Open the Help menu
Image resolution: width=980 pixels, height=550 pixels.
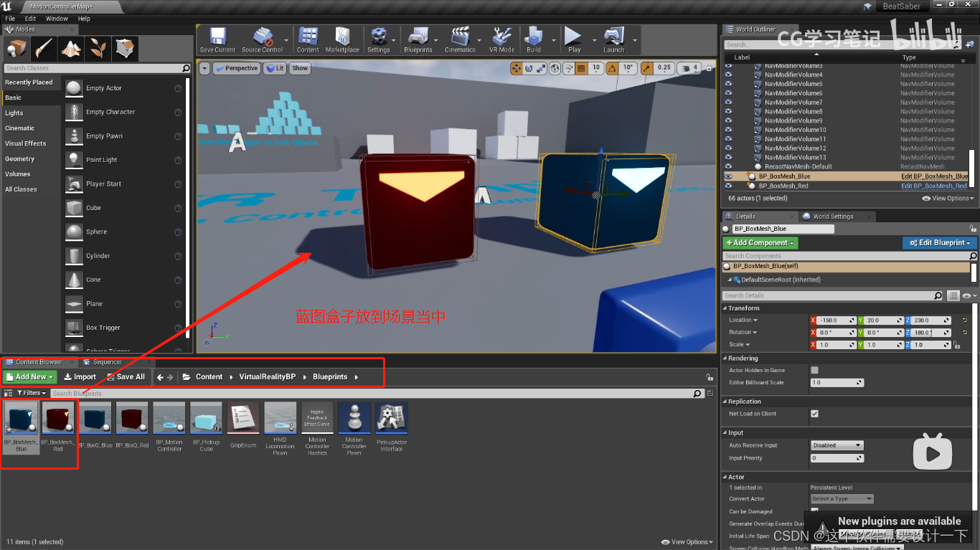[84, 19]
